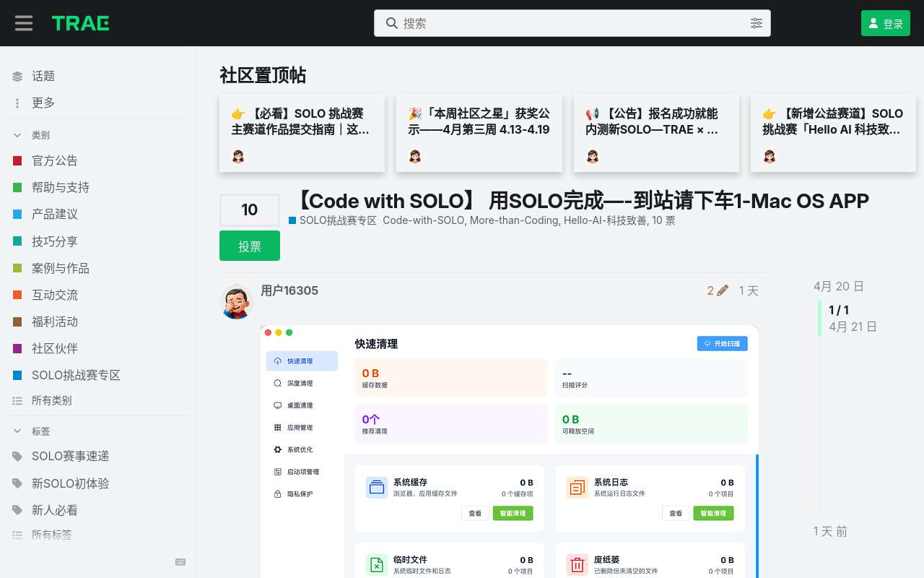Viewport: 924px width, 578px height.
Task: Click the pencil edit-history icon on the post
Action: [x=721, y=290]
